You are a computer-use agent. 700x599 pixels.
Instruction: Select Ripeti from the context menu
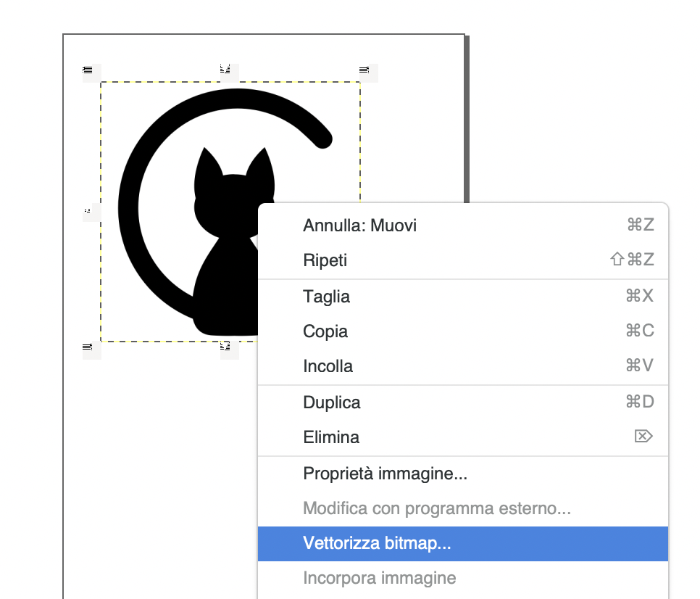coord(325,260)
